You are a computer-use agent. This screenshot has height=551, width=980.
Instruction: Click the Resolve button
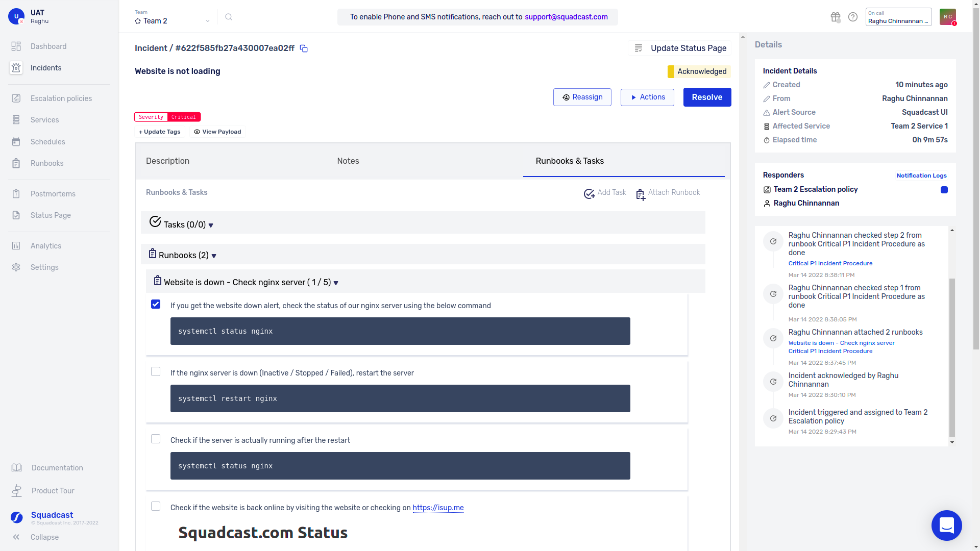pyautogui.click(x=707, y=97)
